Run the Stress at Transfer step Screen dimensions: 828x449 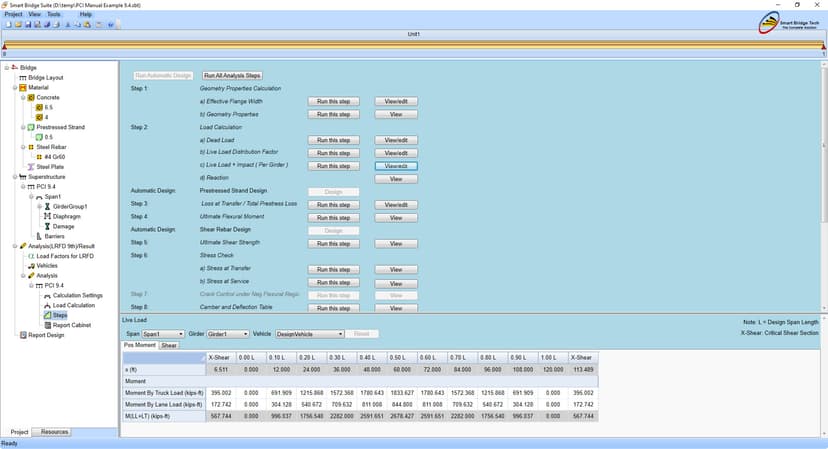coord(333,269)
